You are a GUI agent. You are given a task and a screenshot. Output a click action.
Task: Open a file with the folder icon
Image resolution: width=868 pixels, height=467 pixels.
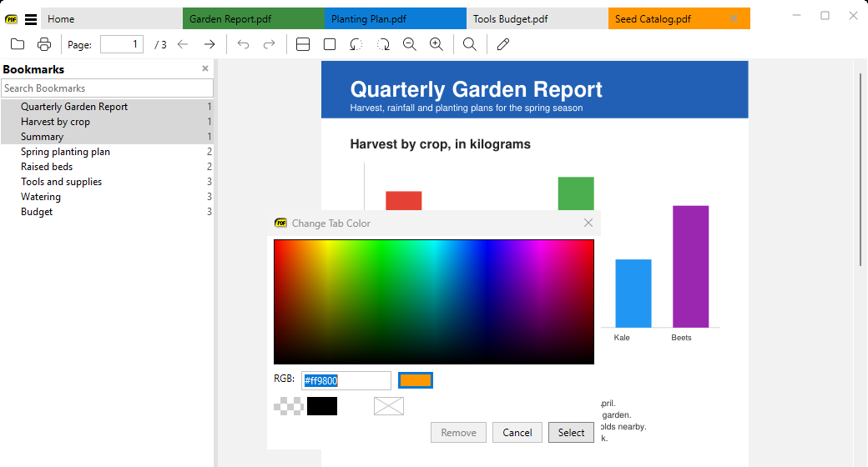pos(18,44)
